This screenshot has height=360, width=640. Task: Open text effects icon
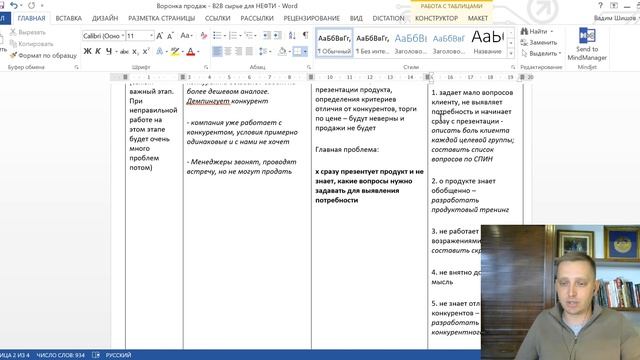coord(160,51)
